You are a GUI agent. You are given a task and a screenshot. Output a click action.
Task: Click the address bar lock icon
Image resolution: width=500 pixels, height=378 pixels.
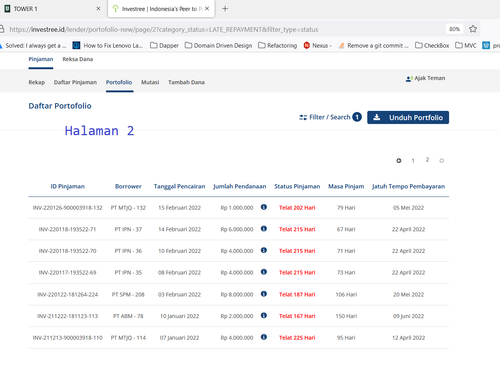(x=2, y=29)
